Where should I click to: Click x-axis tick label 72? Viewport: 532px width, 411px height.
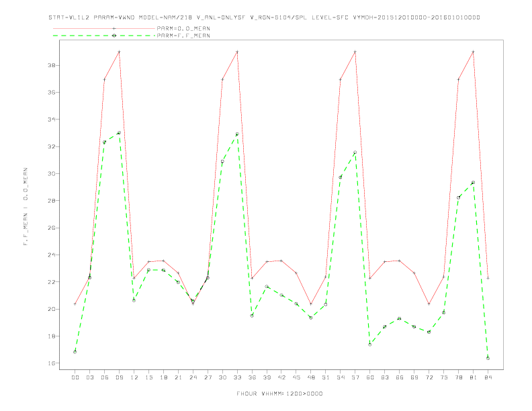click(x=429, y=377)
